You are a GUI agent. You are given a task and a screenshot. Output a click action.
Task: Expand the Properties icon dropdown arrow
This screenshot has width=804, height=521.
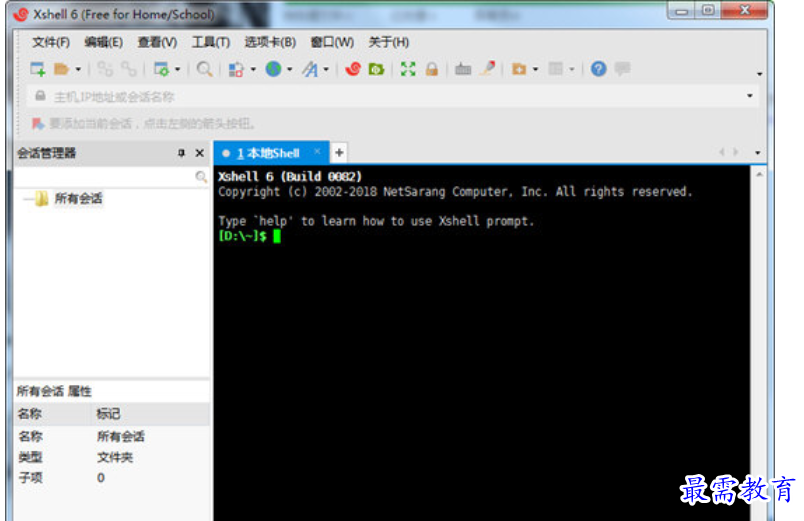pyautogui.click(x=177, y=69)
